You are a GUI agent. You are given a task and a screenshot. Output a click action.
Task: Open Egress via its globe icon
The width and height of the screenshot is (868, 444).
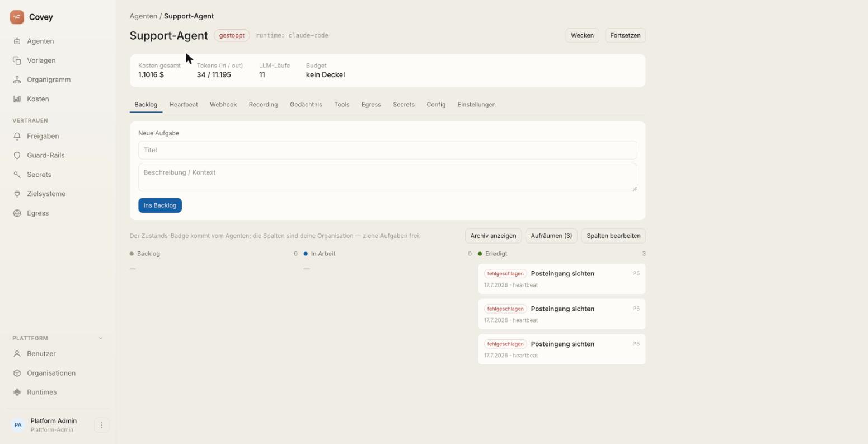point(17,213)
